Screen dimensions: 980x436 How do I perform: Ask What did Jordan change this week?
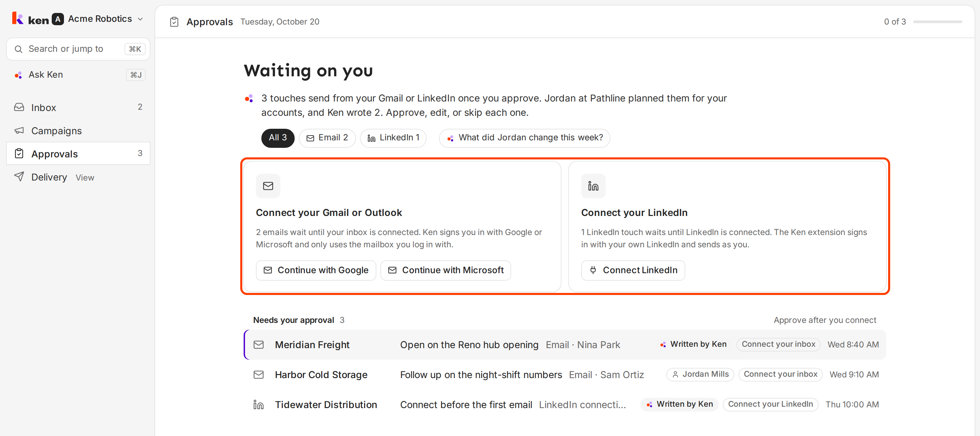[525, 138]
